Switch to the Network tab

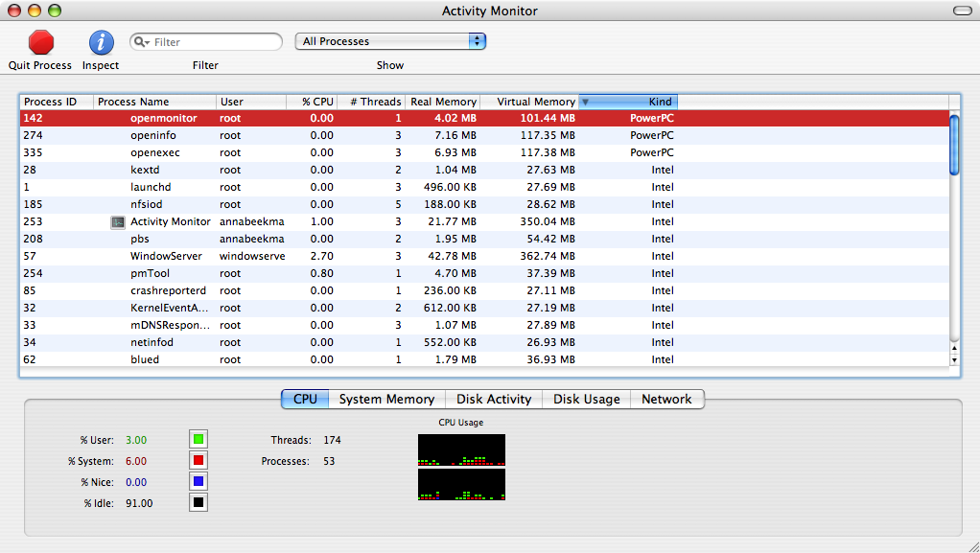666,400
